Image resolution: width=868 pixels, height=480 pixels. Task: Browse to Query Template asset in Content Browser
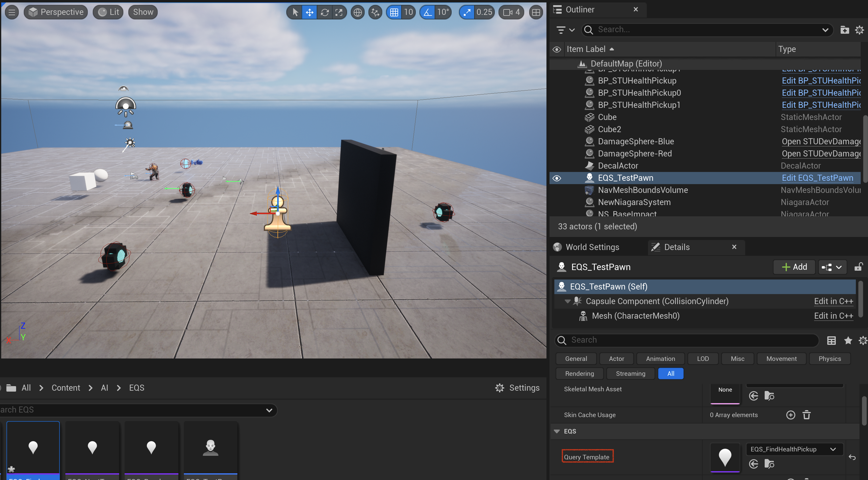pyautogui.click(x=769, y=464)
